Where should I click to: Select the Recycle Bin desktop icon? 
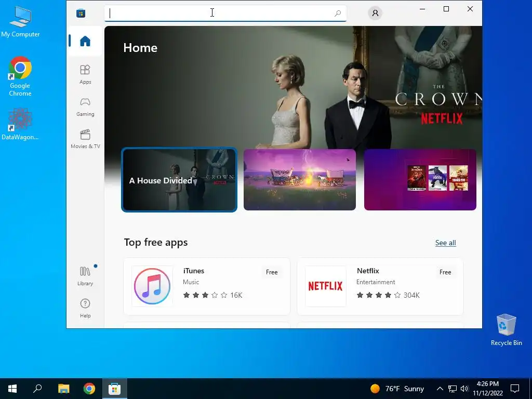coord(506,330)
